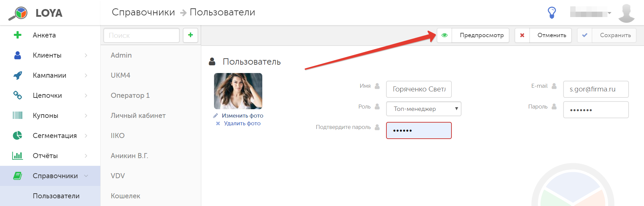
Task: Select Оператор 1 in the users list
Action: coord(151,95)
